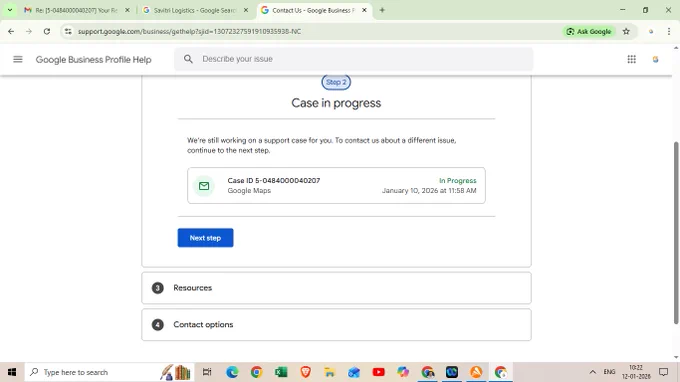Click the taskbar search box
This screenshot has height=382, width=680.
tap(109, 372)
